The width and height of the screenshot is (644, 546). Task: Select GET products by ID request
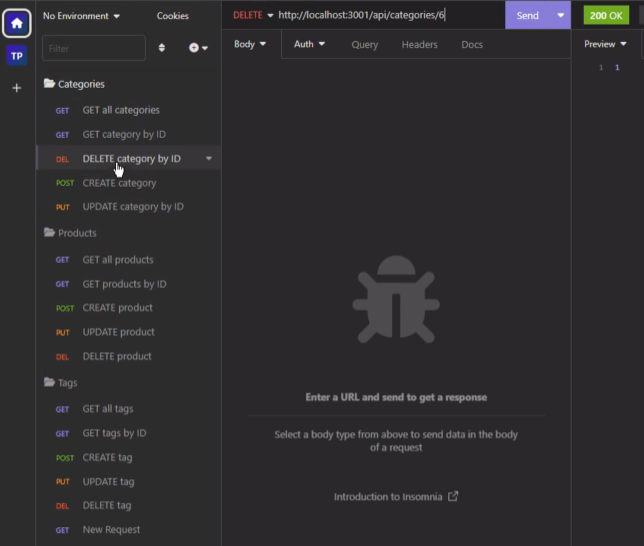pos(129,284)
